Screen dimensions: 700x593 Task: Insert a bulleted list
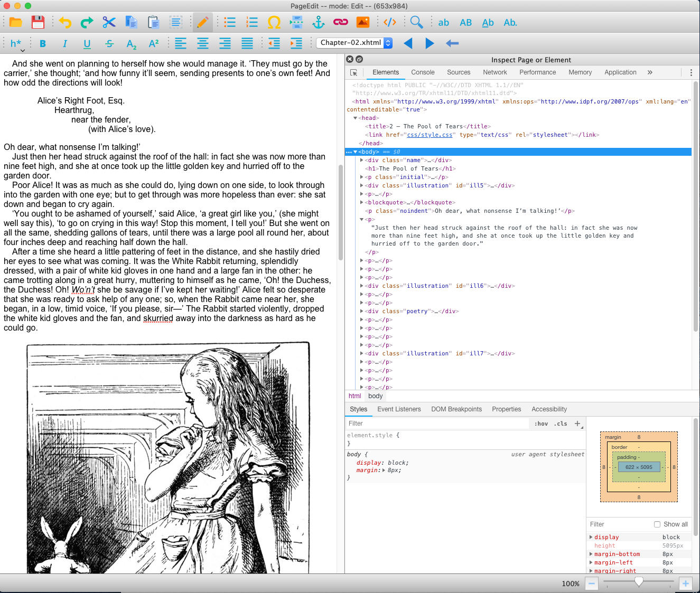(230, 22)
